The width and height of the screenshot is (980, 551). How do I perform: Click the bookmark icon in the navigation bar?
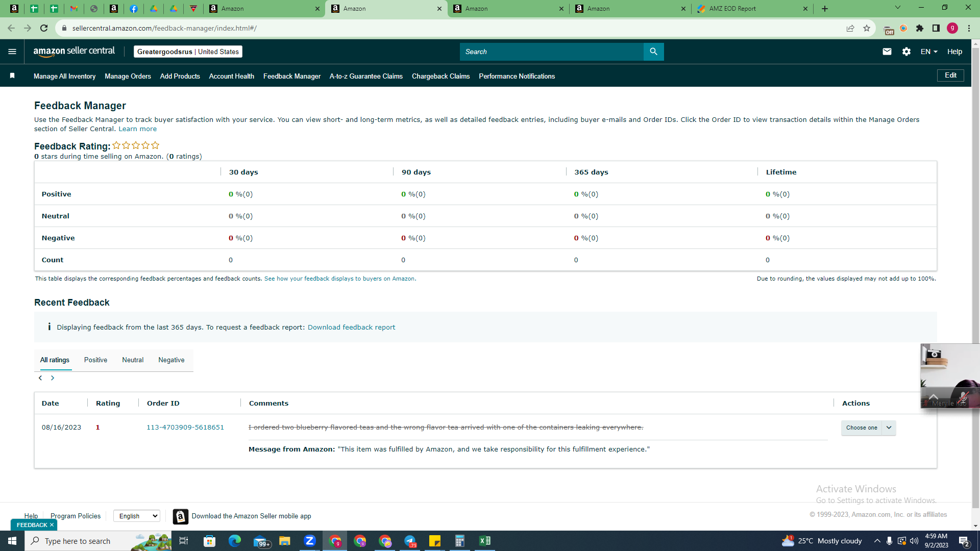12,76
